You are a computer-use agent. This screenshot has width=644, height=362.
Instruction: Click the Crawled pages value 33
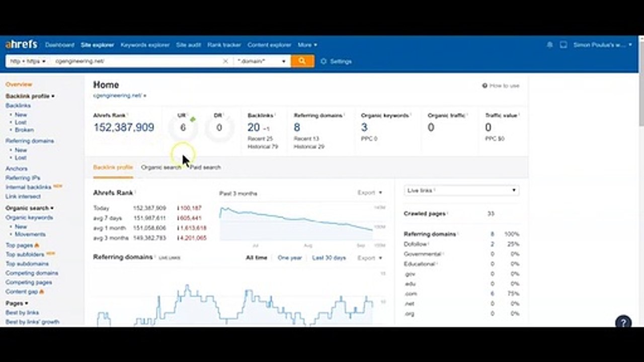click(x=491, y=214)
